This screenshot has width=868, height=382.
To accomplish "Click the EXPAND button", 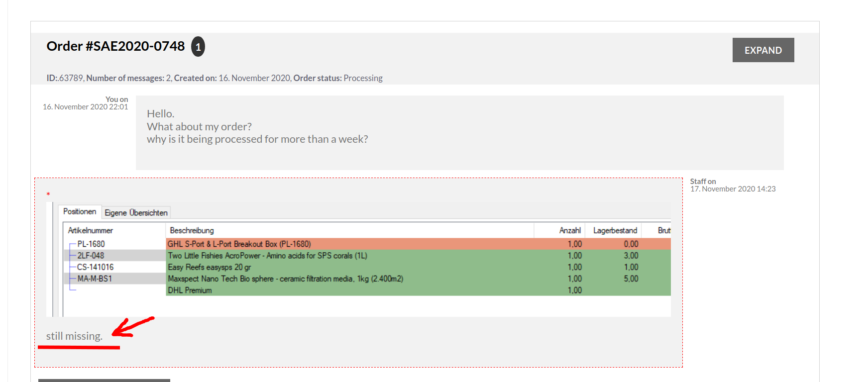I will point(762,50).
